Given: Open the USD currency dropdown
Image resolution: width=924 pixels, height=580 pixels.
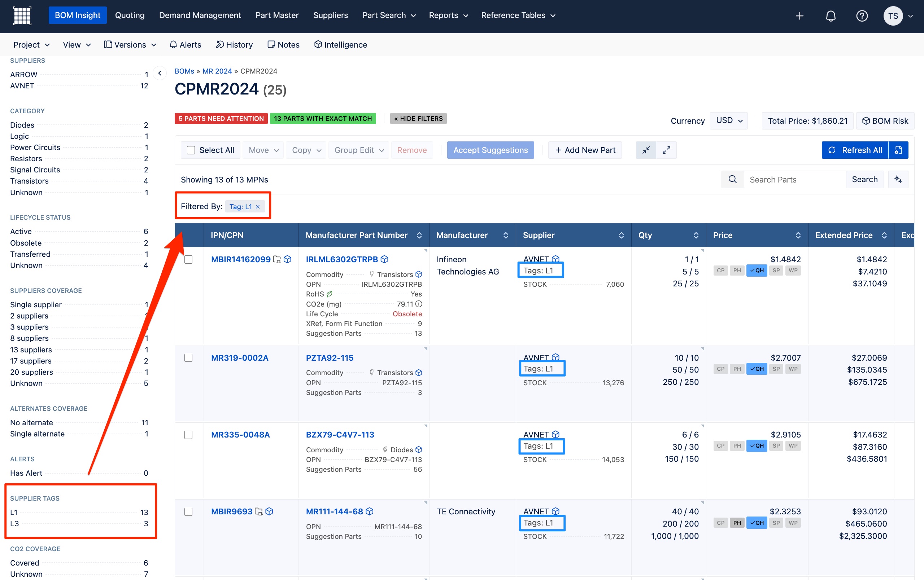Looking at the screenshot, I should pyautogui.click(x=729, y=120).
